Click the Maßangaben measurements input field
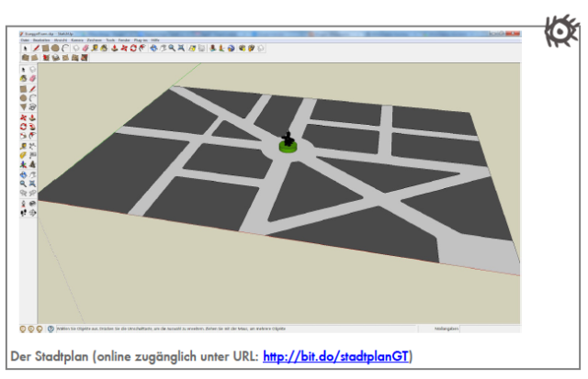 click(491, 329)
